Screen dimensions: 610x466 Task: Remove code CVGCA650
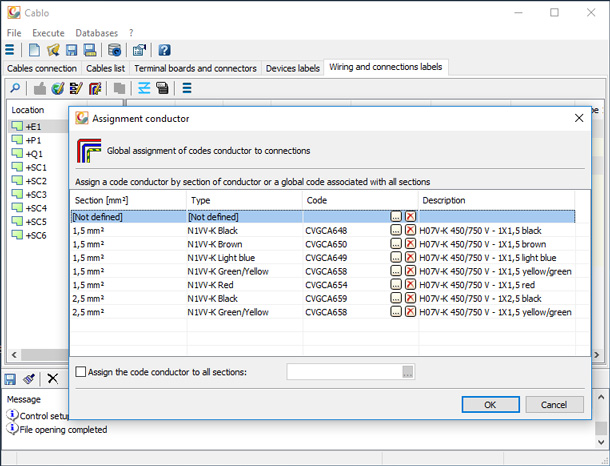pyautogui.click(x=410, y=244)
